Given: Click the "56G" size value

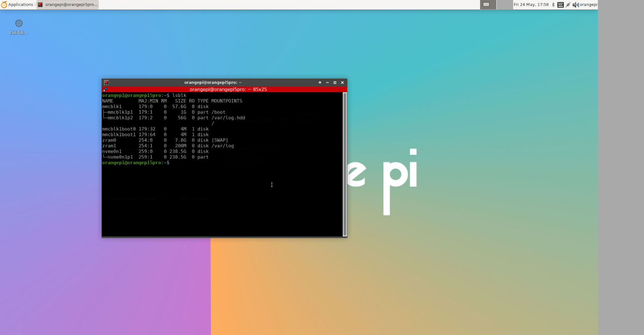Looking at the screenshot, I should tap(182, 118).
